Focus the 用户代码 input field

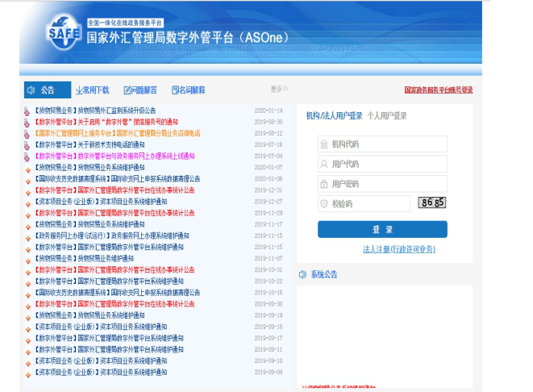(x=382, y=165)
